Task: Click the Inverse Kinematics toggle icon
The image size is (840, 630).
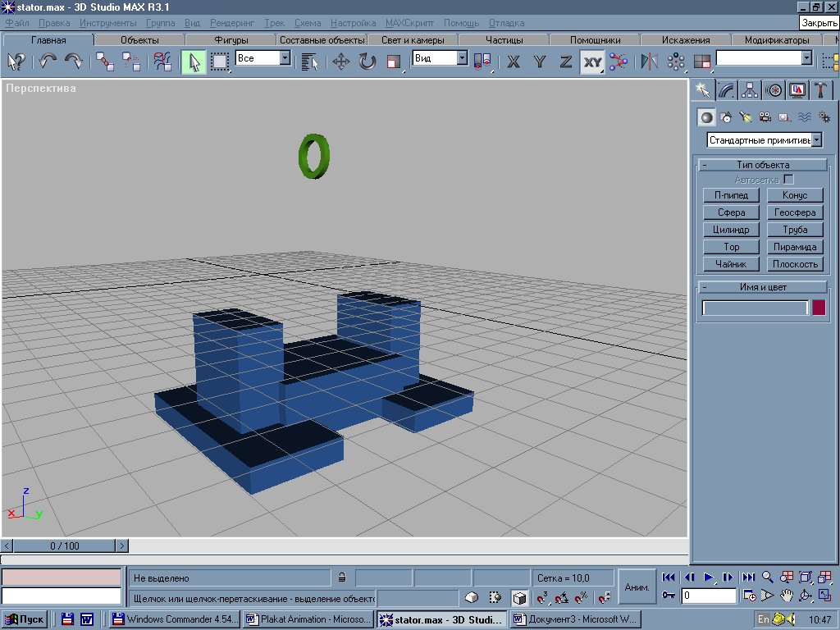Action: [619, 61]
